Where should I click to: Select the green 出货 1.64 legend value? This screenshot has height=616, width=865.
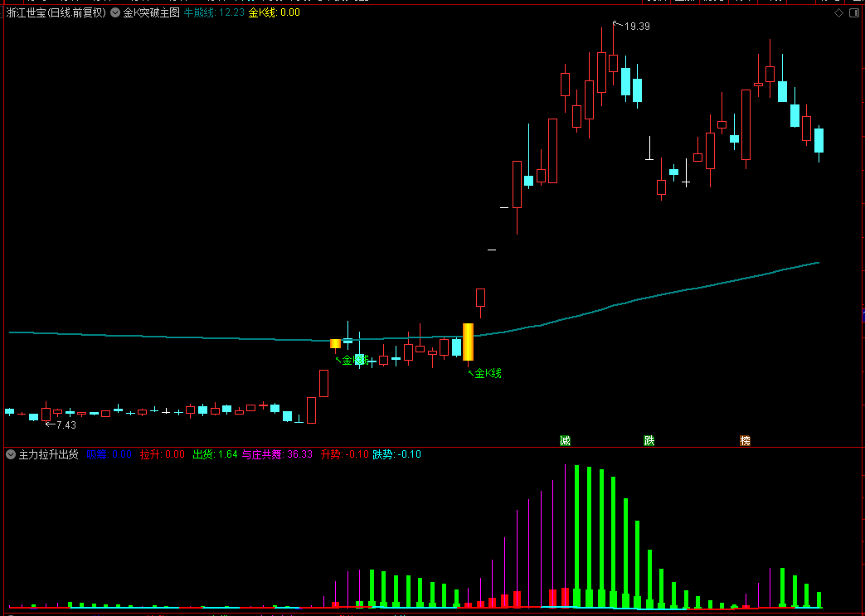pyautogui.click(x=215, y=454)
